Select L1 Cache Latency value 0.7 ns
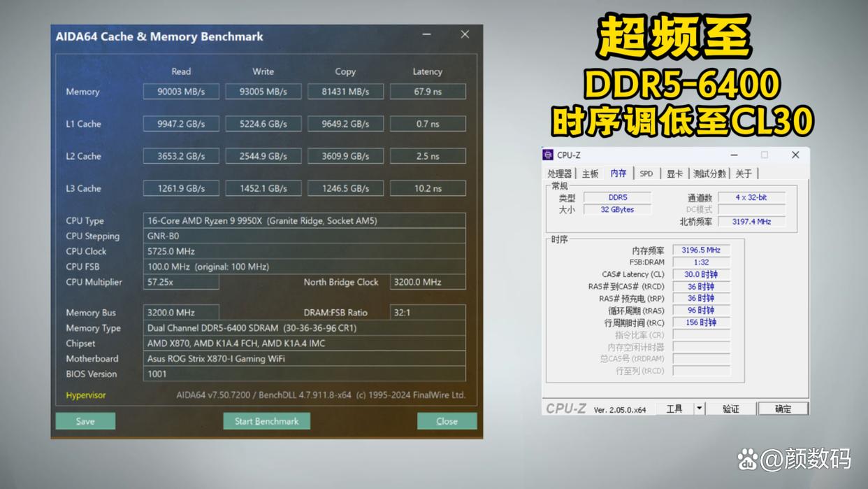This screenshot has height=489, width=868. pos(428,124)
